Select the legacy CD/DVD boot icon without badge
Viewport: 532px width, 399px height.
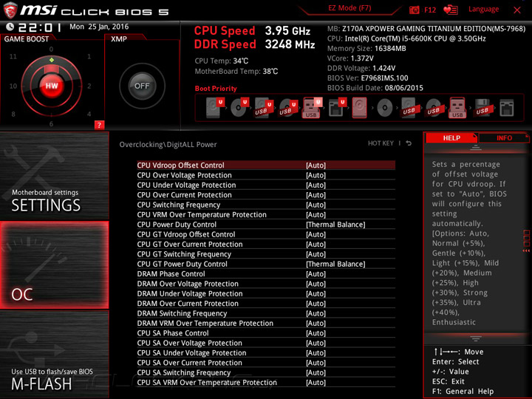pyautogui.click(x=384, y=108)
